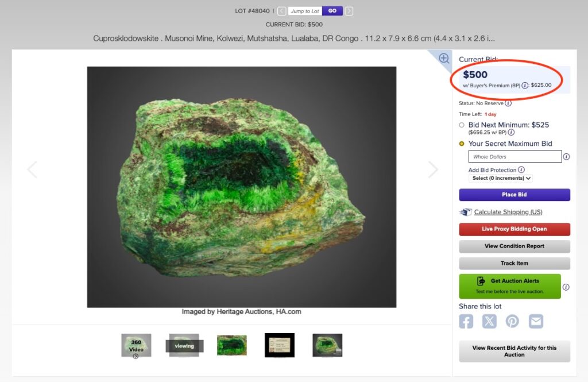The height and width of the screenshot is (382, 588).
Task: Open the Buyer's Premium info icon
Action: pyautogui.click(x=526, y=84)
